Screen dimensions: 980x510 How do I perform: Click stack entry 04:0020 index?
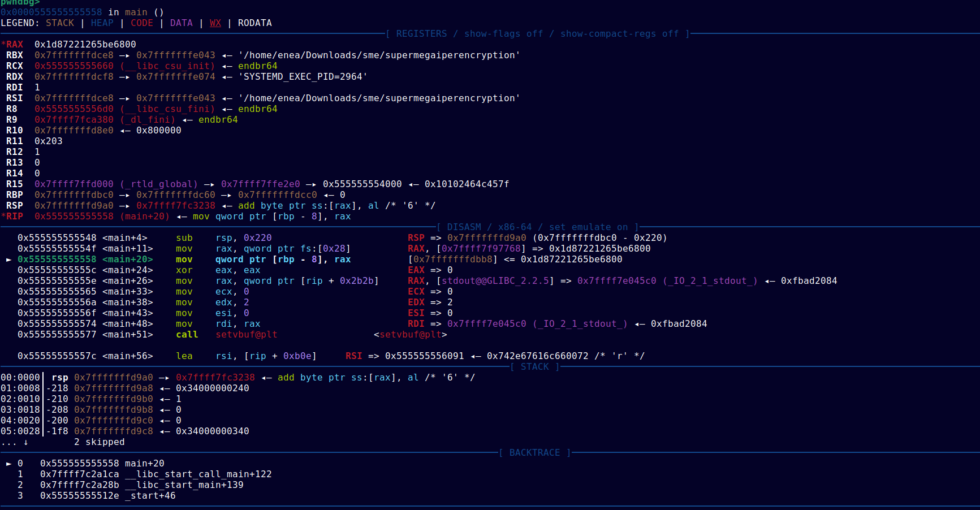20,420
